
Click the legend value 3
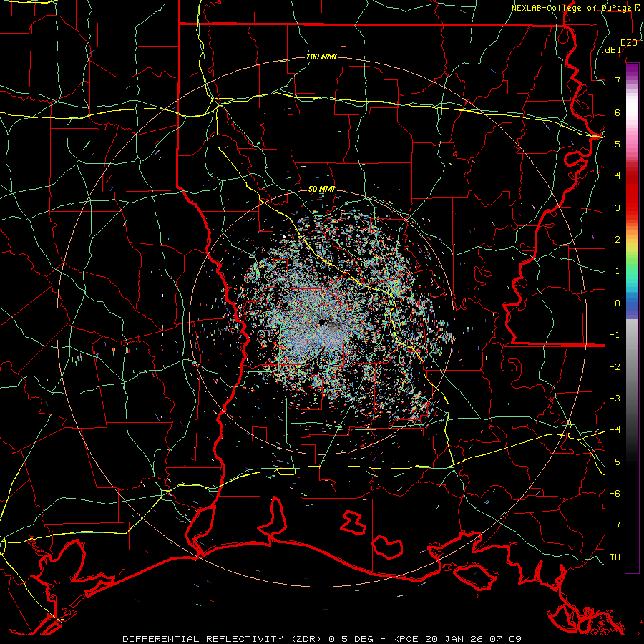point(618,208)
